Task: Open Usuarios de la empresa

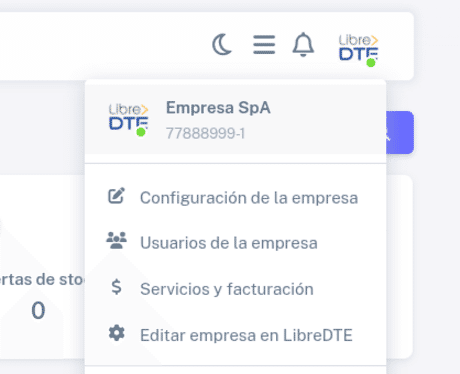Action: point(235,243)
